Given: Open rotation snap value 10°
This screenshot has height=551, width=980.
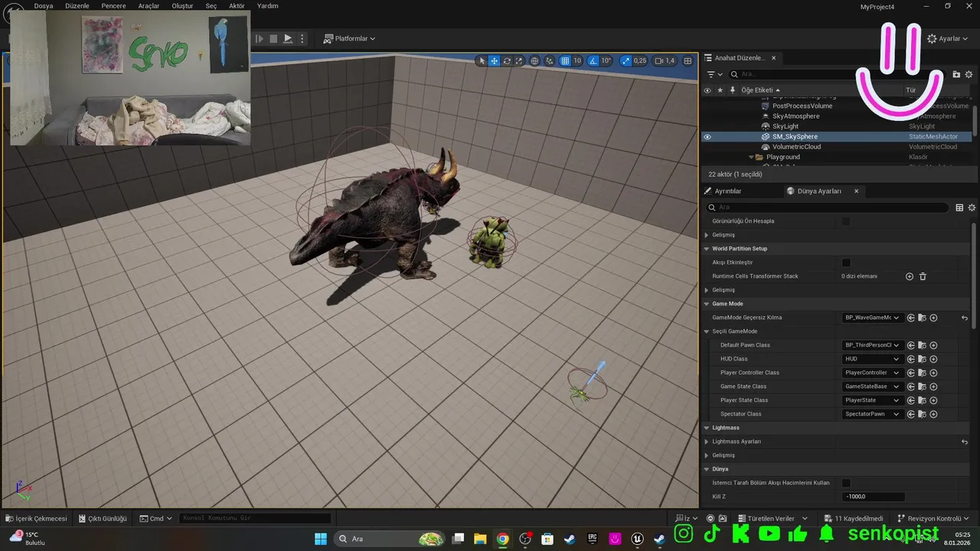Looking at the screenshot, I should click(606, 60).
